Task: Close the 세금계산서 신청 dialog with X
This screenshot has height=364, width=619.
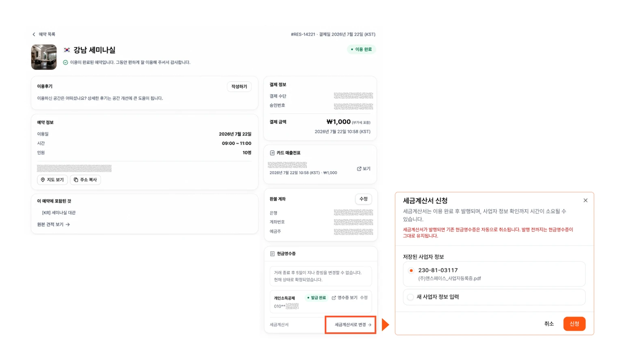Action: (x=585, y=200)
